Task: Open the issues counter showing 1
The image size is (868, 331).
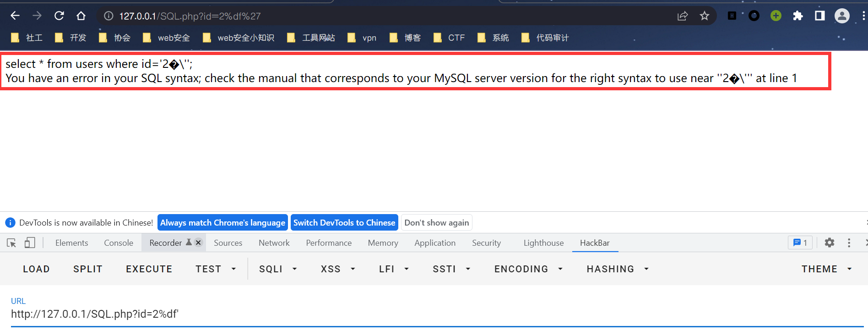Action: coord(800,243)
